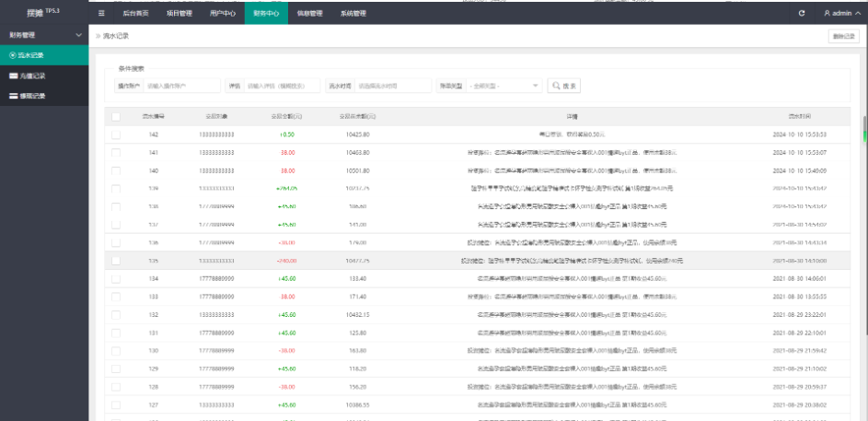Viewport: 868px width, 421px height.
Task: Click balance value 10501.80
Action: pyautogui.click(x=358, y=170)
